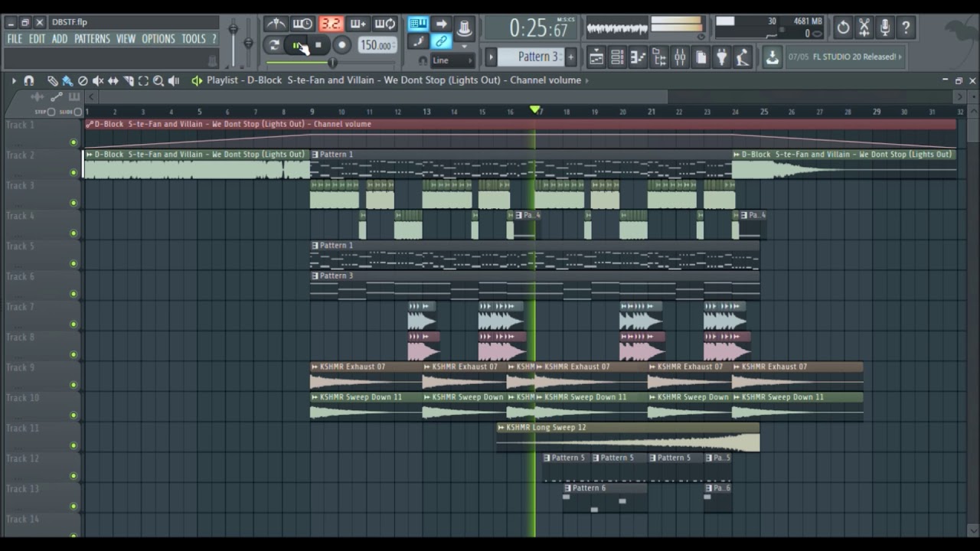
Task: Expand the Channel volume breadcrumb arrow
Action: (x=587, y=80)
